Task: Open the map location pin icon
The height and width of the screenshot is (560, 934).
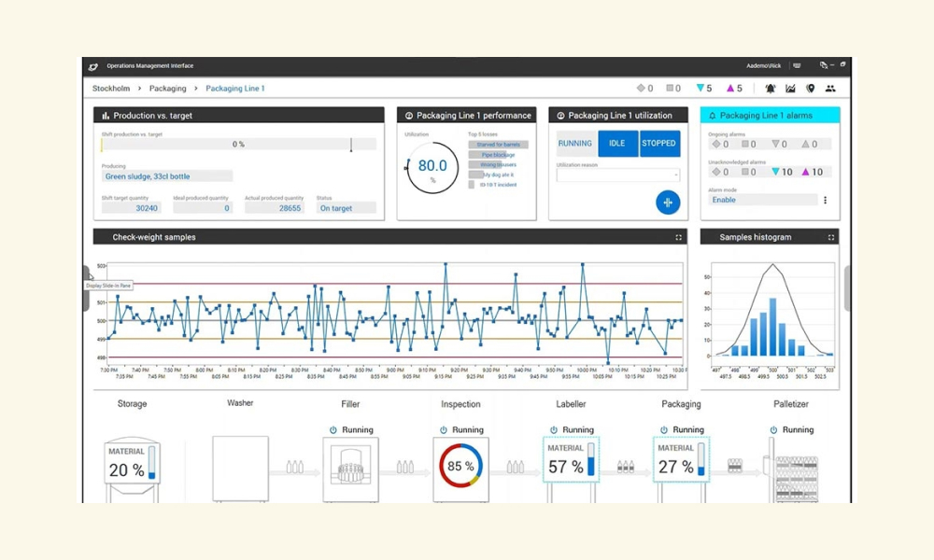Action: coord(810,89)
